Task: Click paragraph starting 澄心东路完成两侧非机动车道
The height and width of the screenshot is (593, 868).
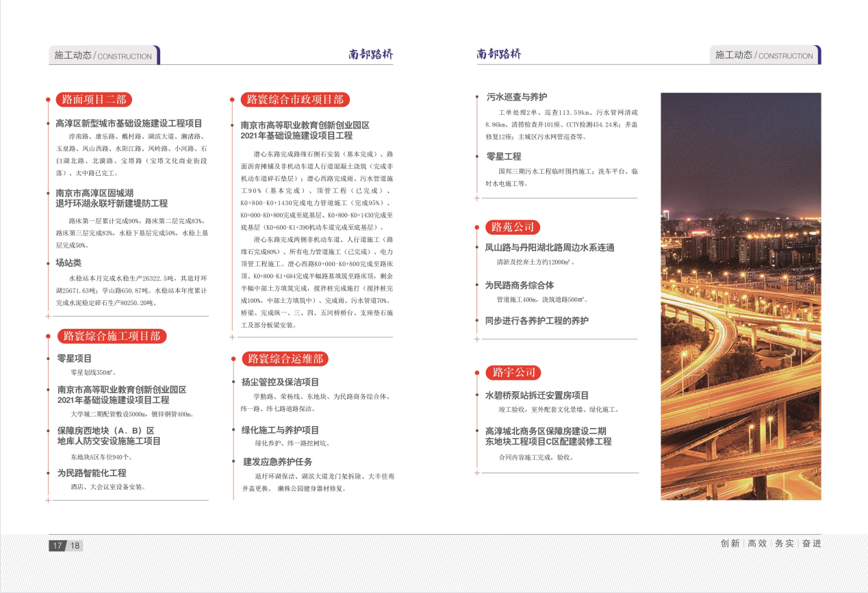Action: tap(316, 282)
